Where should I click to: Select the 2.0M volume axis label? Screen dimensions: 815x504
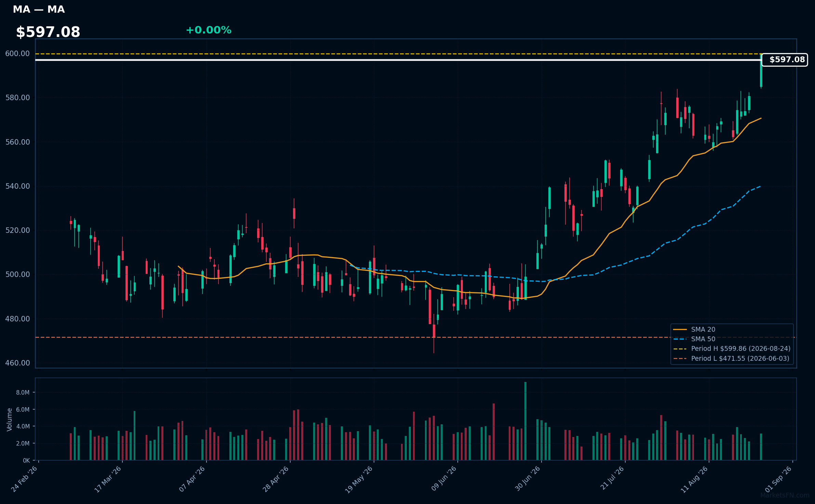[x=23, y=443]
